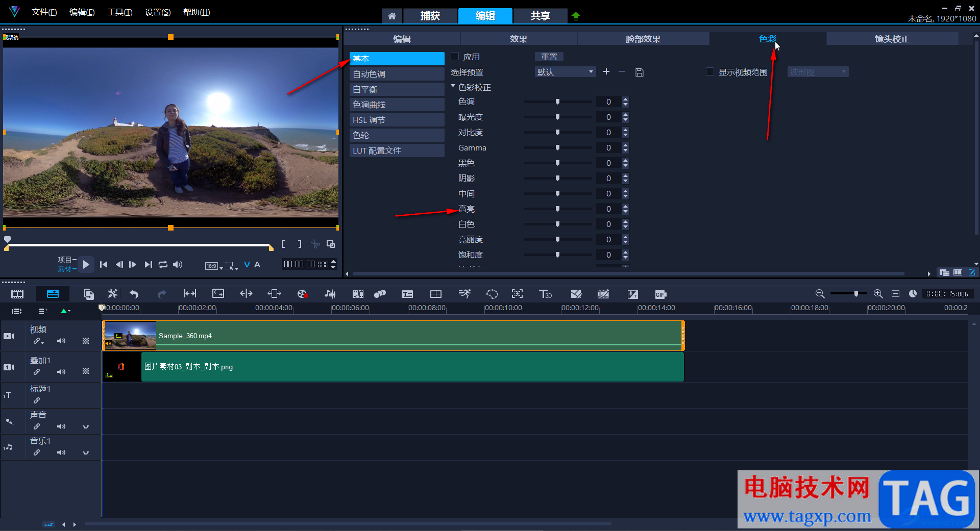
Task: Zoom in the timeline
Action: pyautogui.click(x=878, y=294)
